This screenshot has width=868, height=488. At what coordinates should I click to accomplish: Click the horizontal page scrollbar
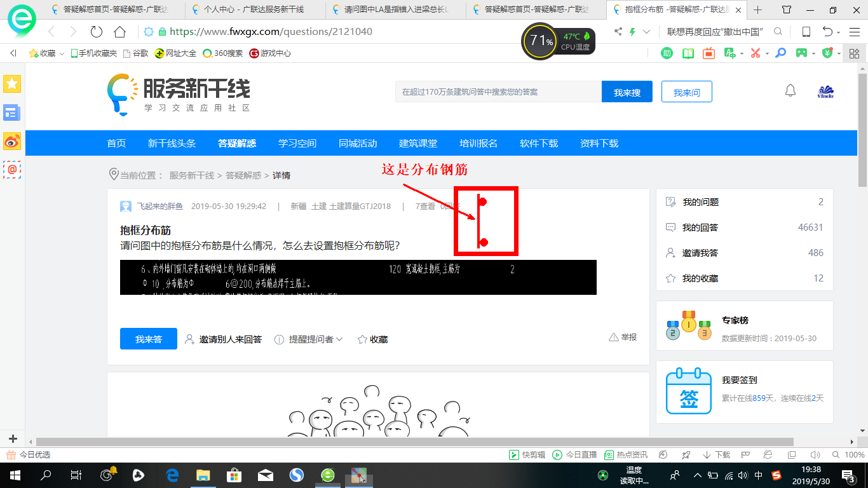(x=415, y=442)
